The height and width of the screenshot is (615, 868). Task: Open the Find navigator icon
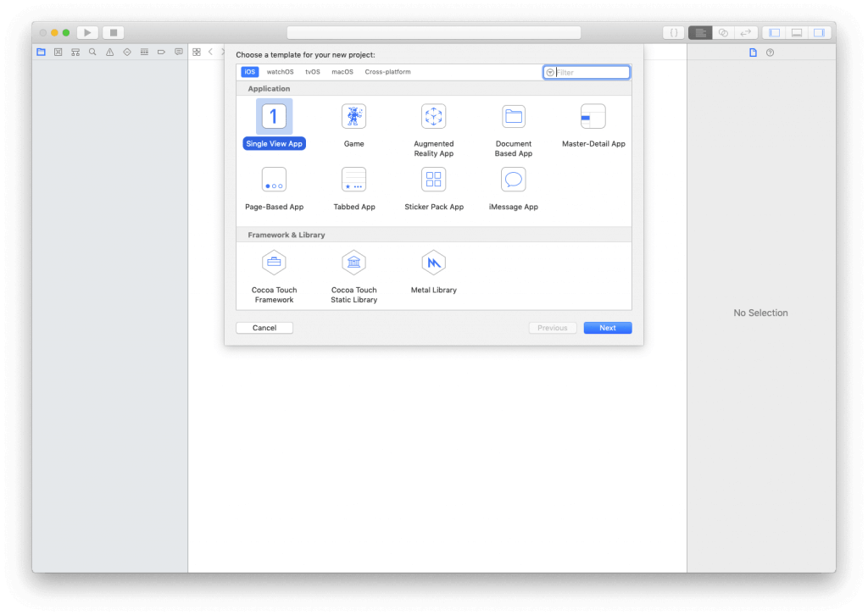click(92, 52)
